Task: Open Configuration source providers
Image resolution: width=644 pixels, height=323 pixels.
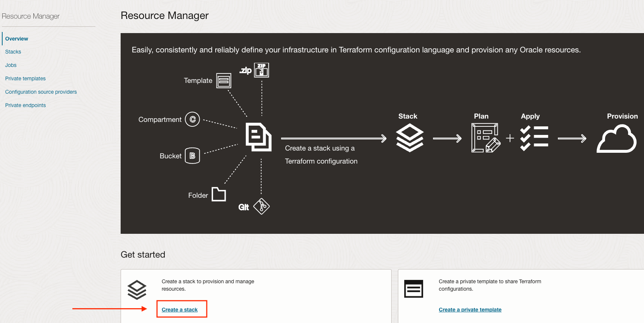Action: (x=41, y=92)
